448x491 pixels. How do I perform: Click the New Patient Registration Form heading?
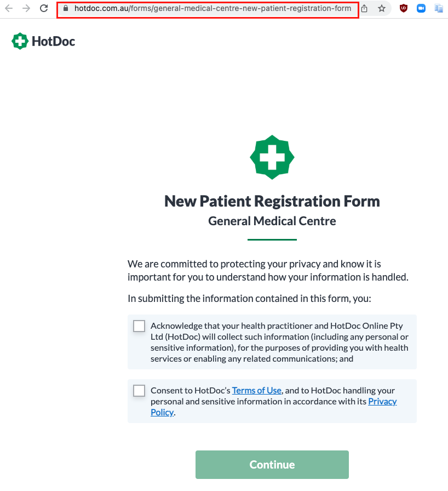point(272,201)
